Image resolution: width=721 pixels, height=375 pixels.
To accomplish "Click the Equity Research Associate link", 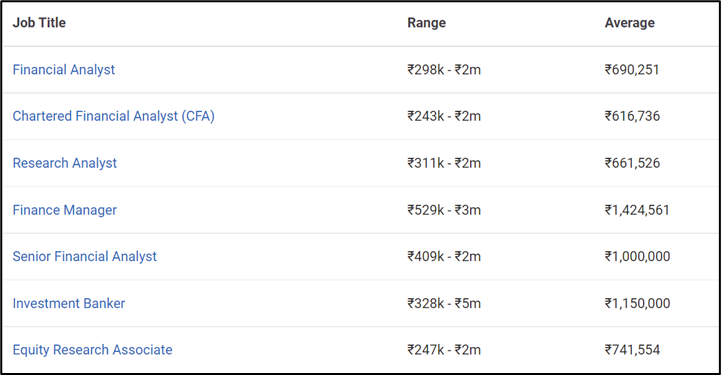I will tap(92, 350).
